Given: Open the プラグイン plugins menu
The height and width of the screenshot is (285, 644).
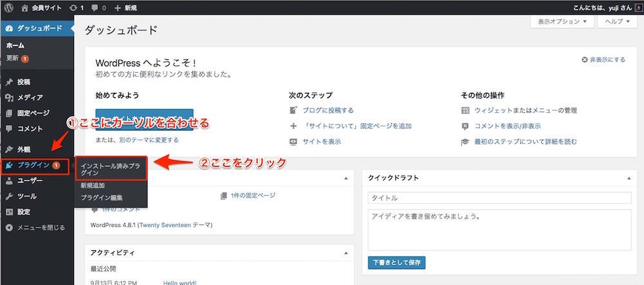Looking at the screenshot, I should point(35,165).
